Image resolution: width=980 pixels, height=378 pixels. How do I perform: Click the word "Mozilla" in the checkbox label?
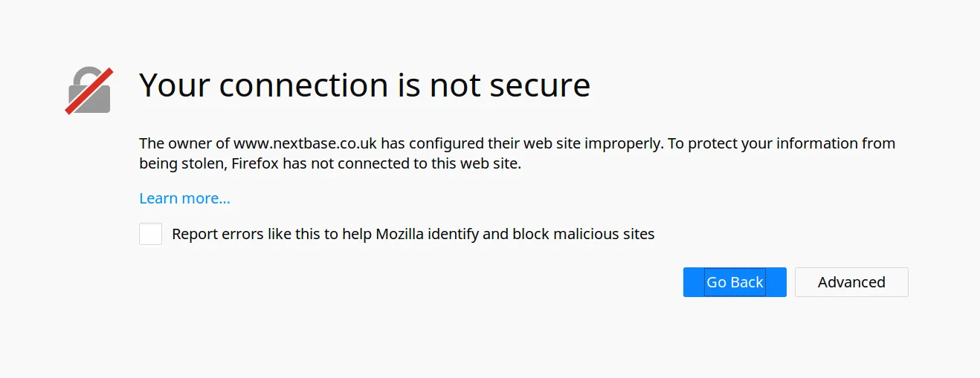tap(400, 234)
